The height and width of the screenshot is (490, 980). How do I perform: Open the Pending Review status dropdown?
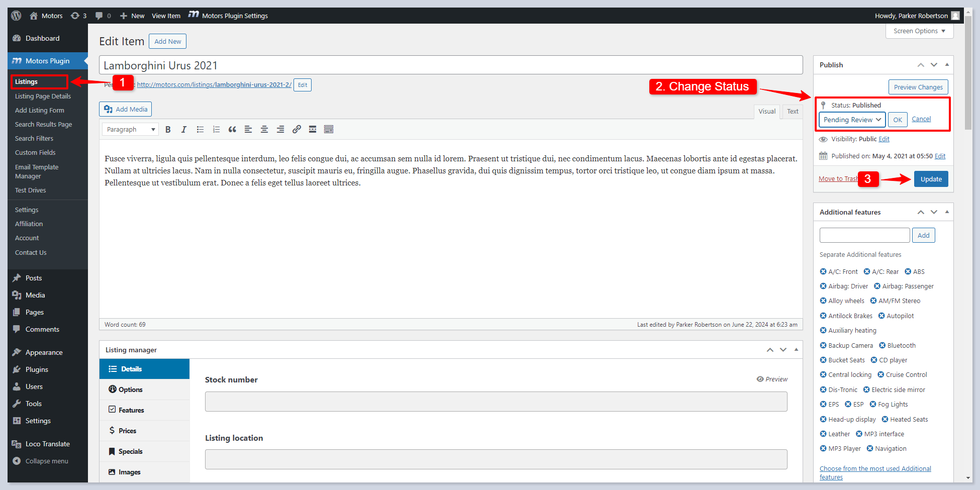(852, 120)
